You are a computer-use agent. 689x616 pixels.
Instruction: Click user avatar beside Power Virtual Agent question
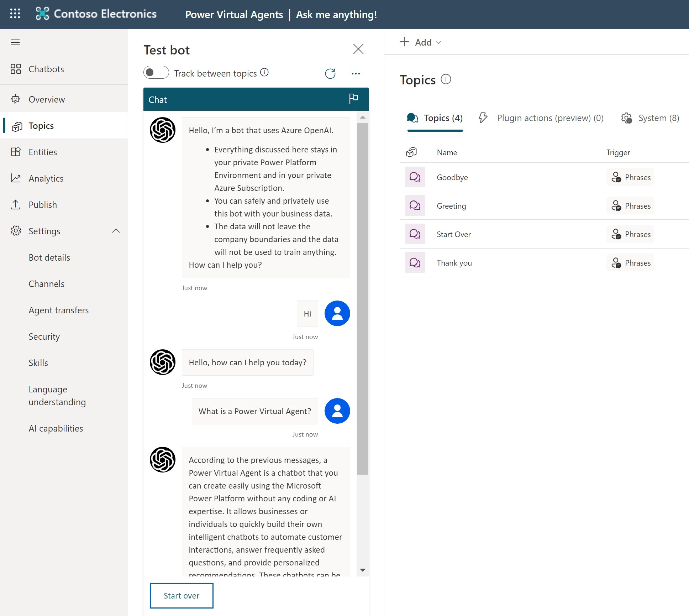(x=337, y=411)
